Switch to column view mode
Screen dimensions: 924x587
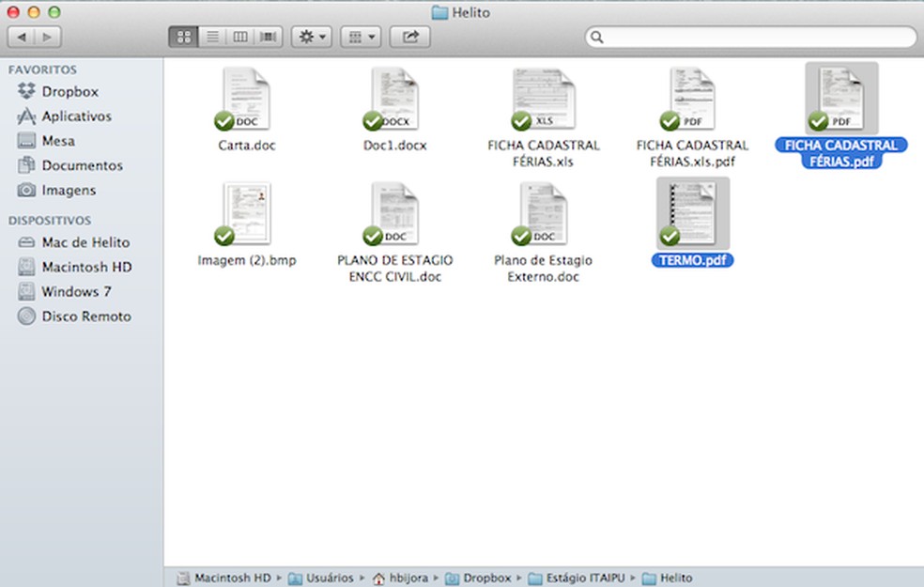(x=239, y=38)
